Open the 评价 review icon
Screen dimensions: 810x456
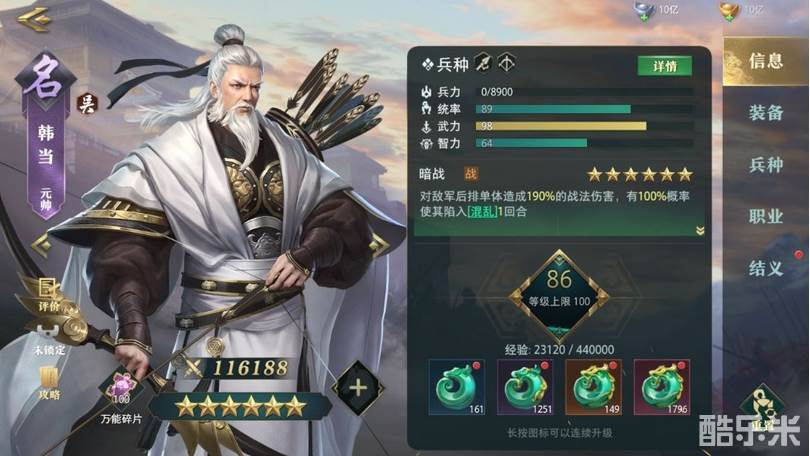pos(49,294)
